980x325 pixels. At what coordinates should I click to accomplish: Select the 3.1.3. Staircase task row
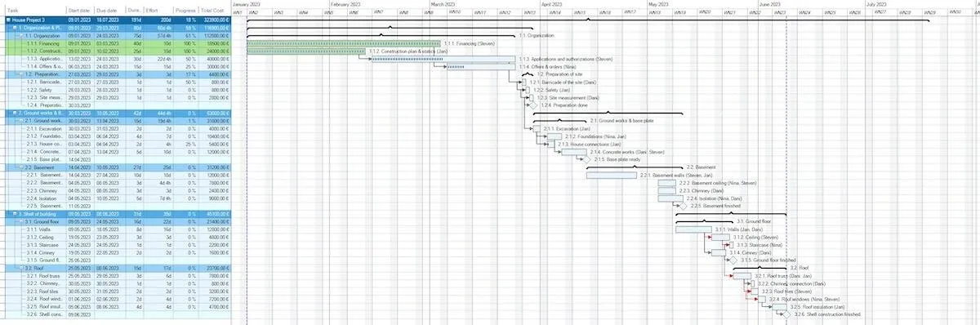[117, 245]
